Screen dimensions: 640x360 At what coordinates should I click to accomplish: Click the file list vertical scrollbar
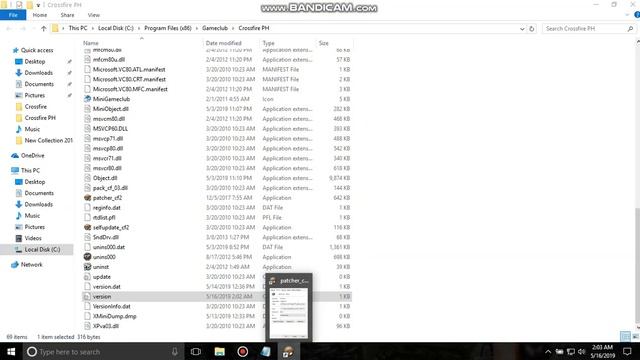pos(637,265)
